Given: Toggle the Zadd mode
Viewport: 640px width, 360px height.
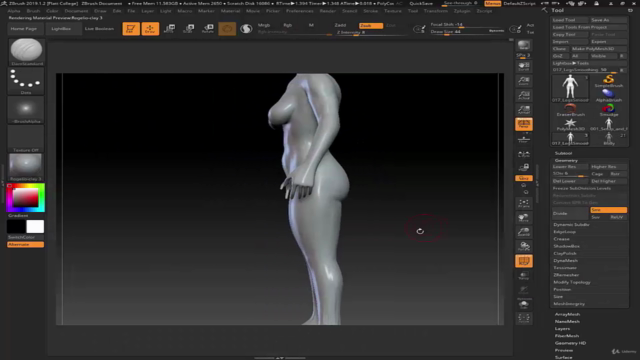Looking at the screenshot, I should pos(340,25).
